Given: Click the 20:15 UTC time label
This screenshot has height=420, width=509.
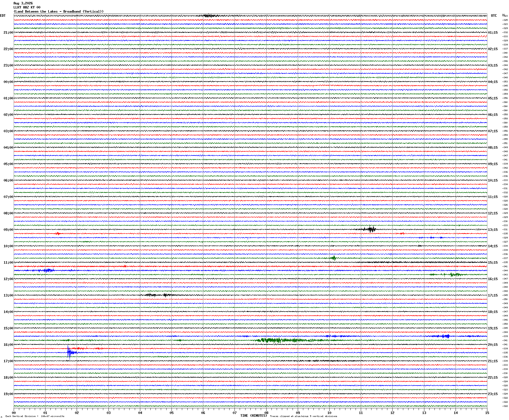Looking at the screenshot, I should pos(493,345).
